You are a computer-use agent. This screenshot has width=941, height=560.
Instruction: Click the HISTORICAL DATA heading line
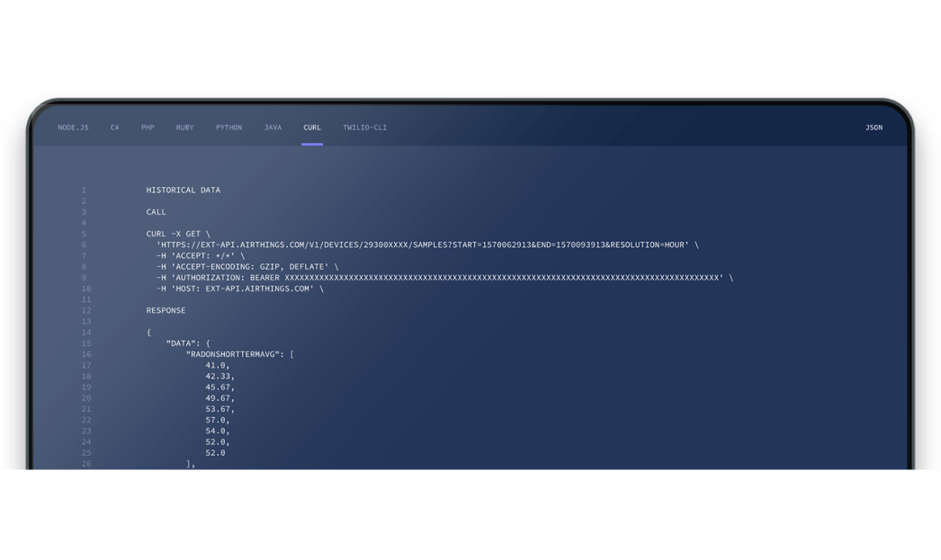point(183,191)
